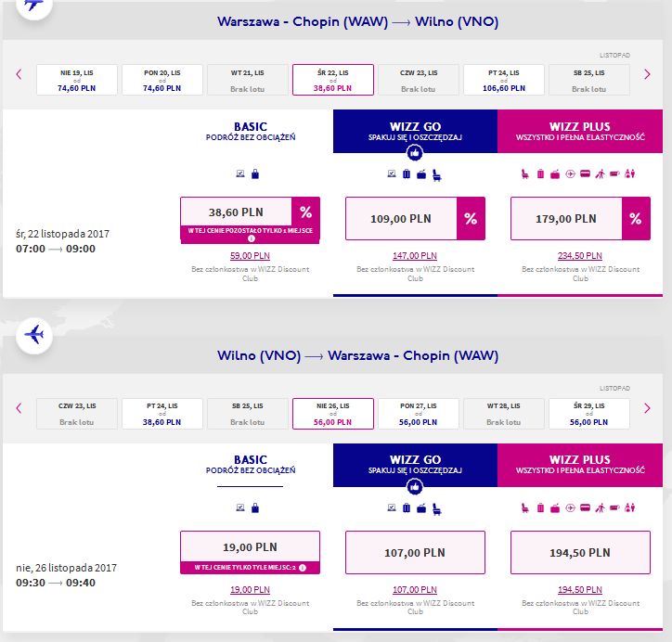Show later return dates with right arrow
This screenshot has width=672, height=642.
tap(647, 408)
